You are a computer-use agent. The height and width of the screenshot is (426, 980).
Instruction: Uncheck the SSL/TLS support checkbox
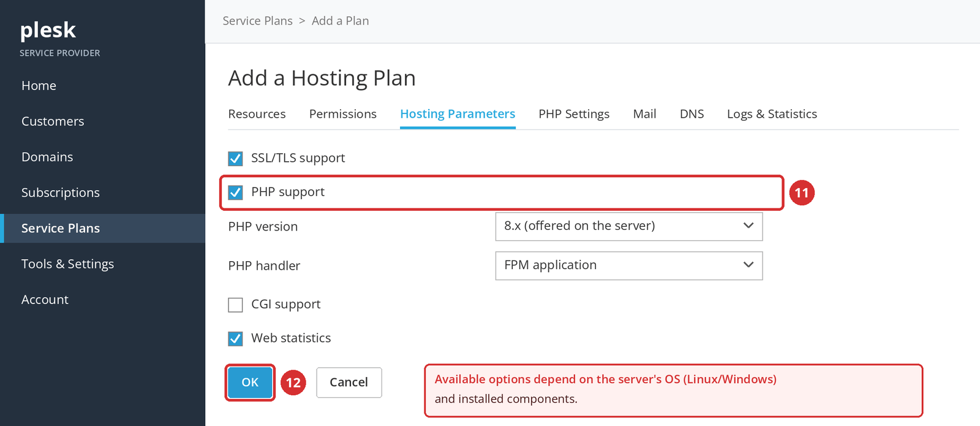(x=235, y=159)
